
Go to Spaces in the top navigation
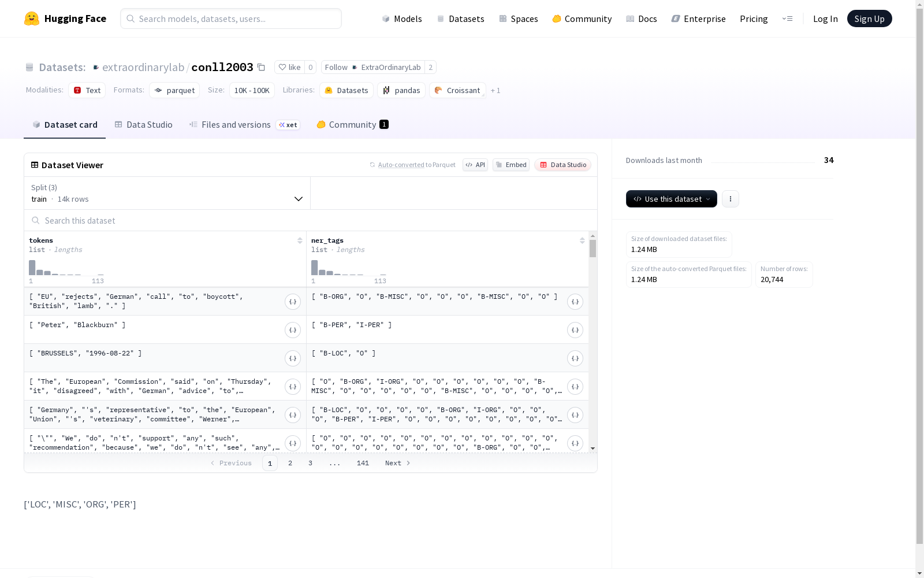[x=519, y=18]
